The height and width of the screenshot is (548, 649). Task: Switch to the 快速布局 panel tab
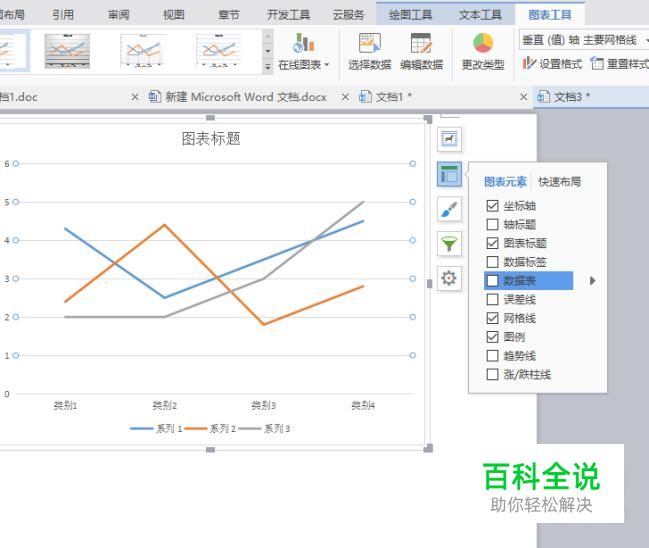click(559, 182)
